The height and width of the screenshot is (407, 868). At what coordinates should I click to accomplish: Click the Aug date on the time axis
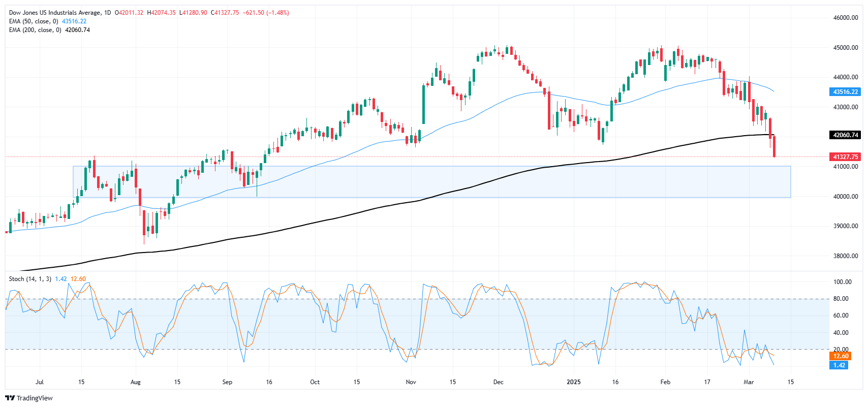coord(135,382)
